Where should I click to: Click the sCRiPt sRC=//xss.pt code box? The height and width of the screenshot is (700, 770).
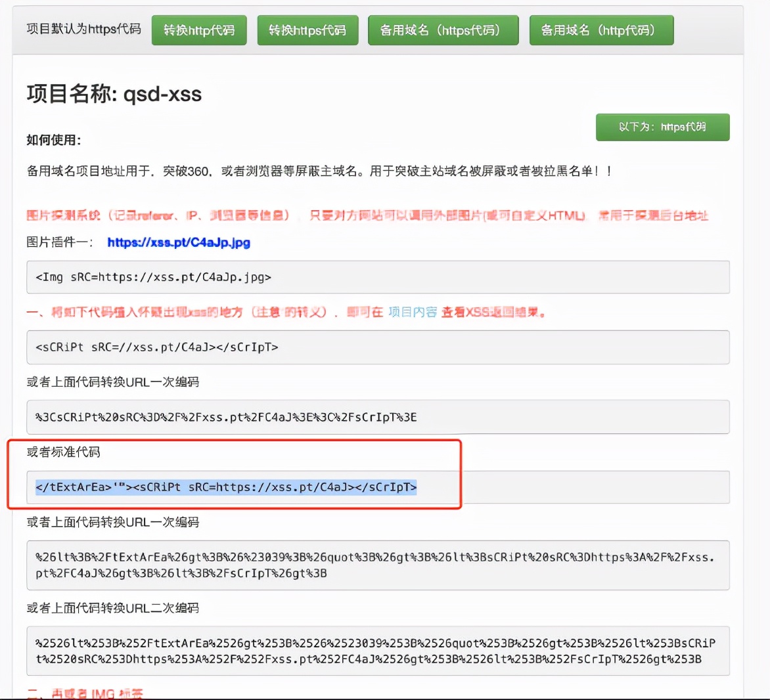point(378,347)
